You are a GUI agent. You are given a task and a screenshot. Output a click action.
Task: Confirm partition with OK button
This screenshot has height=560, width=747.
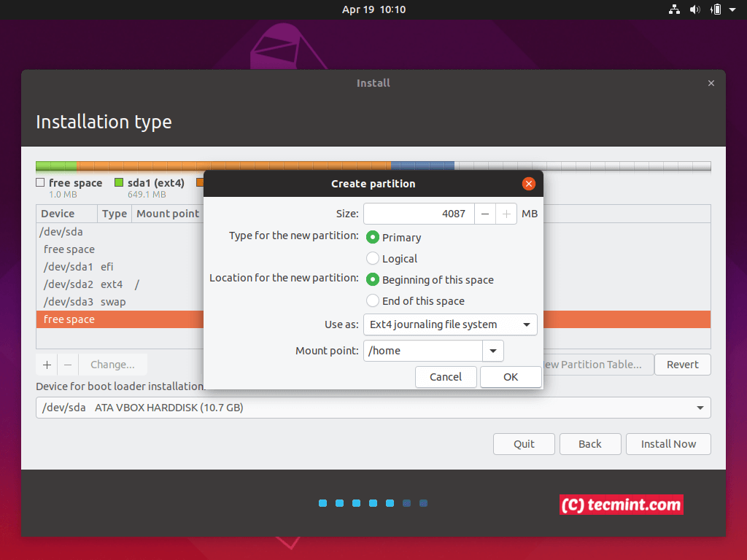pyautogui.click(x=511, y=377)
